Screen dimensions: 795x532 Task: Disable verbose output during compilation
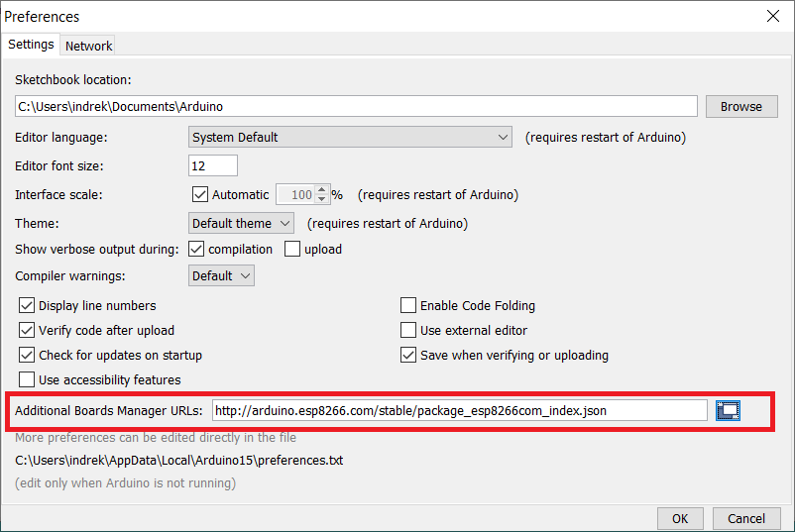click(x=196, y=250)
